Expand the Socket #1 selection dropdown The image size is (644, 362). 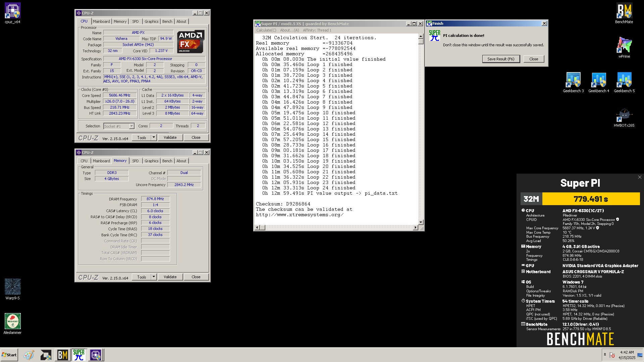131,126
